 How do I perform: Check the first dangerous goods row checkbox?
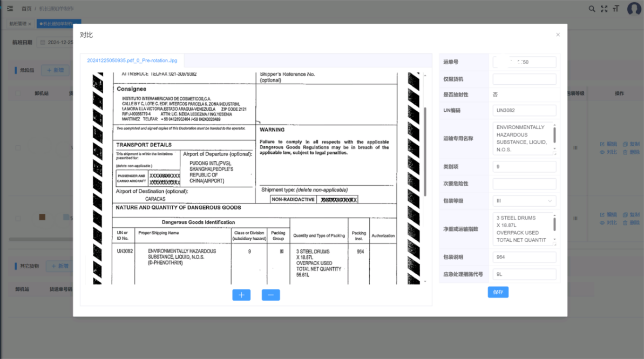point(18,147)
